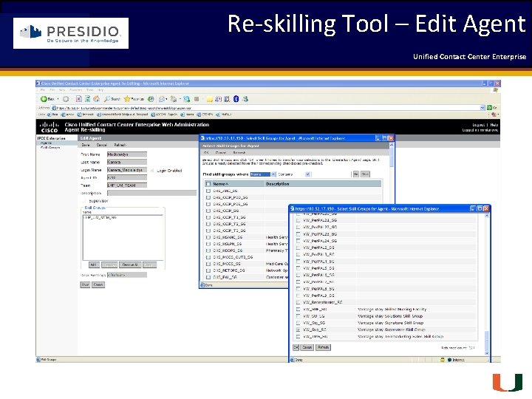Uncheck the Vantage Way Supervisor Skill Group checkbox
The image size is (532, 399).
(x=298, y=330)
